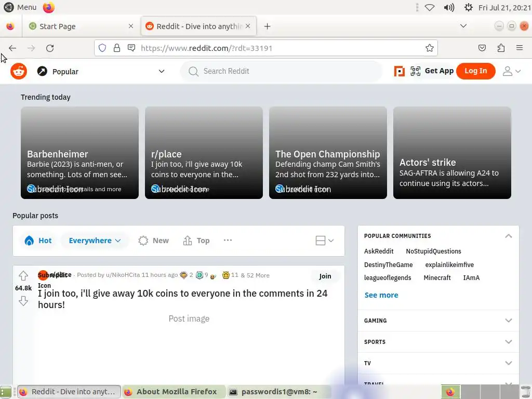Open the system Menu button
This screenshot has height=399, width=532.
20,7
